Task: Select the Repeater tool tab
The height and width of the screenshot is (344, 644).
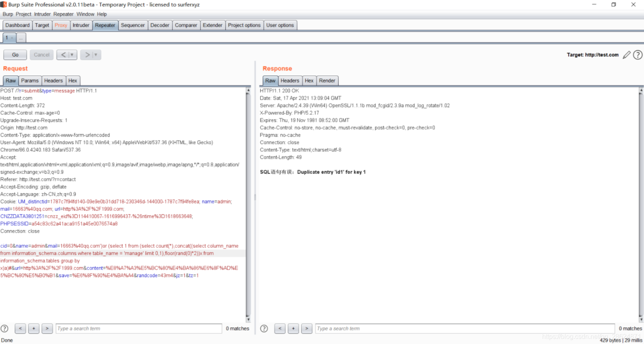Action: [105, 25]
